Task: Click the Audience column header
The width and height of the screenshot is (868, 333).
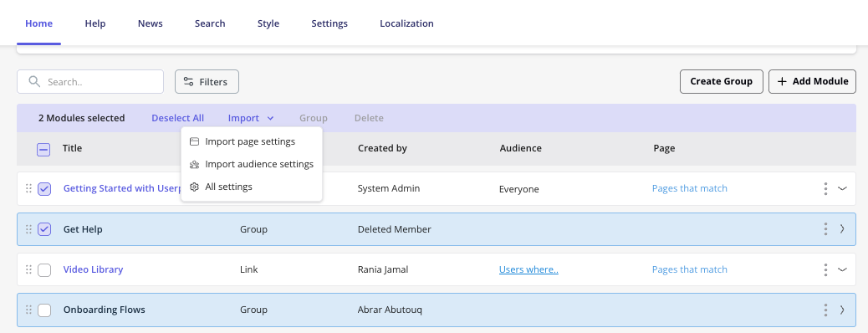Action: (520, 148)
